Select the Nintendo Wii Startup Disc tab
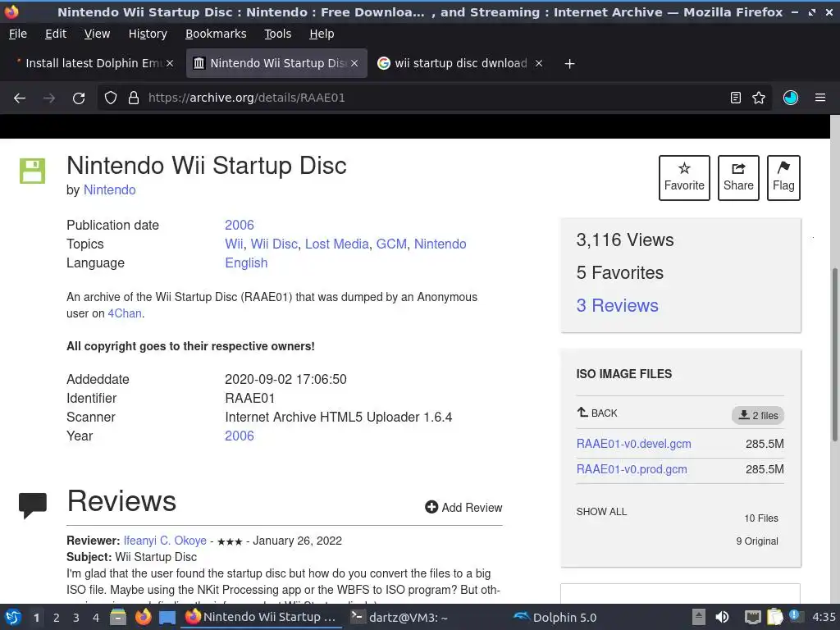The image size is (840, 630). [277, 63]
